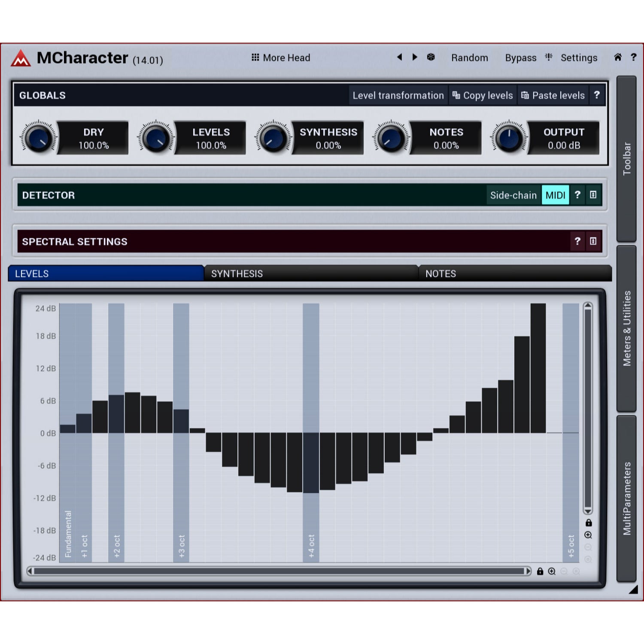
Task: Expand the MultiParameters side panel
Action: (x=626, y=498)
